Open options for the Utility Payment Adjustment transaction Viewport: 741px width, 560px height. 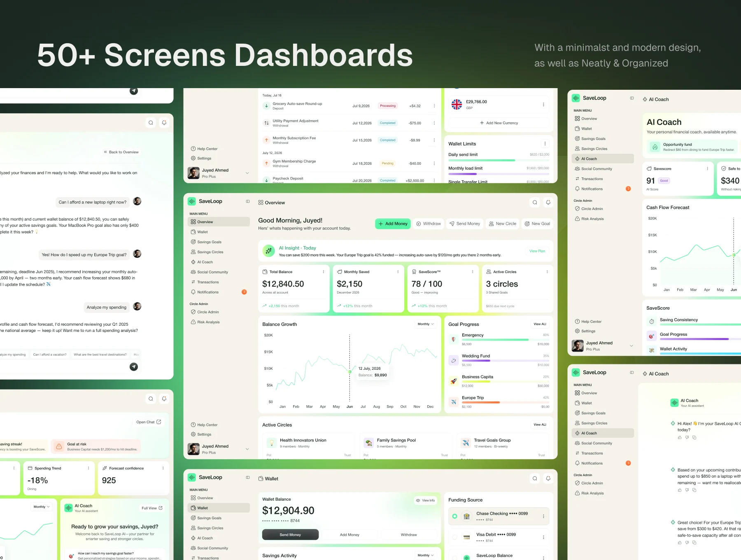[x=434, y=123]
